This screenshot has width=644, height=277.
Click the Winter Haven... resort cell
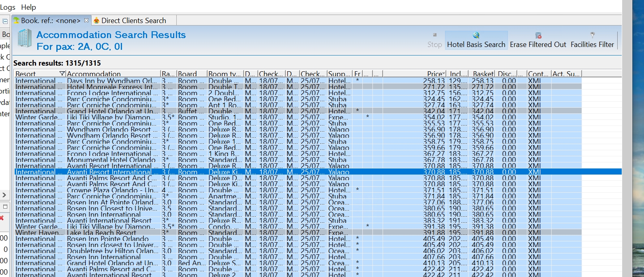39,232
